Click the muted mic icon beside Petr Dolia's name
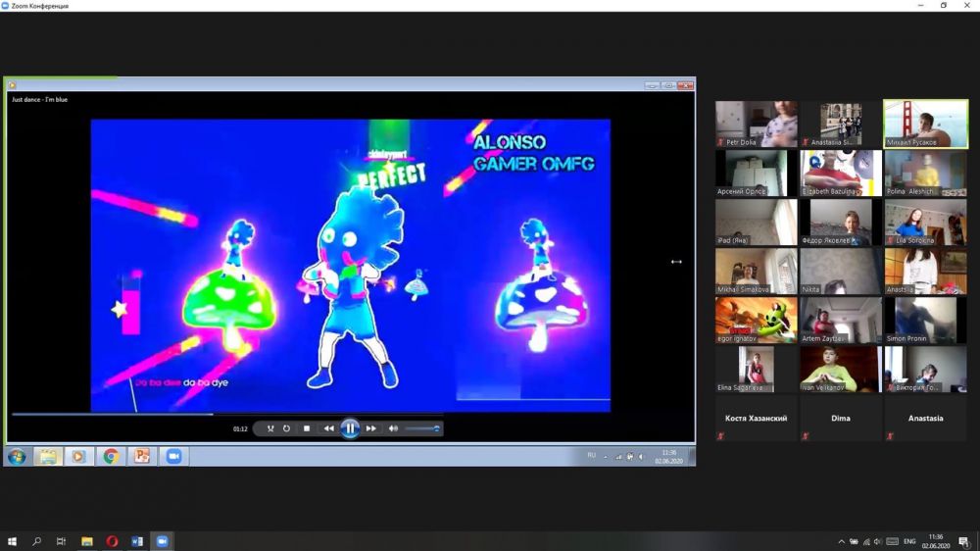Viewport: 980px width, 551px height. tap(720, 142)
